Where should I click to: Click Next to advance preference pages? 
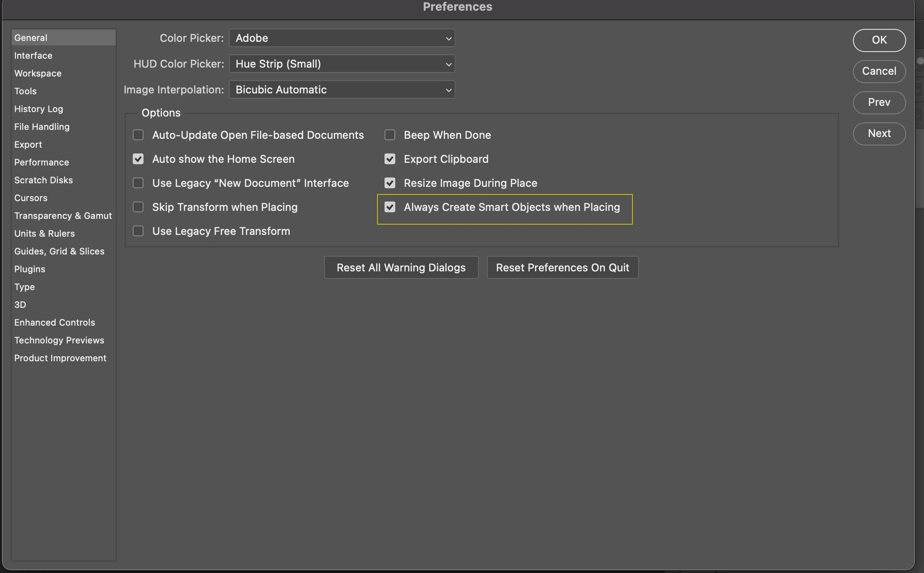pos(879,133)
